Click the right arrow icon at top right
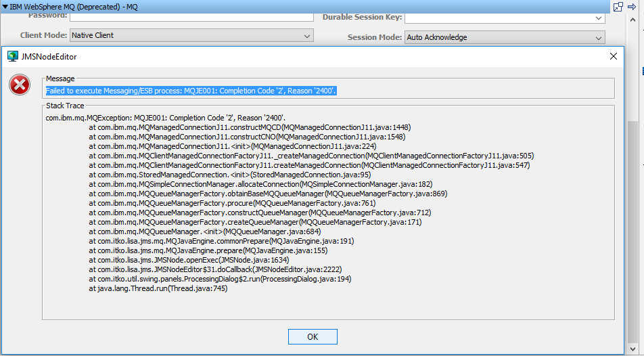This screenshot has height=356, width=644. [x=632, y=7]
